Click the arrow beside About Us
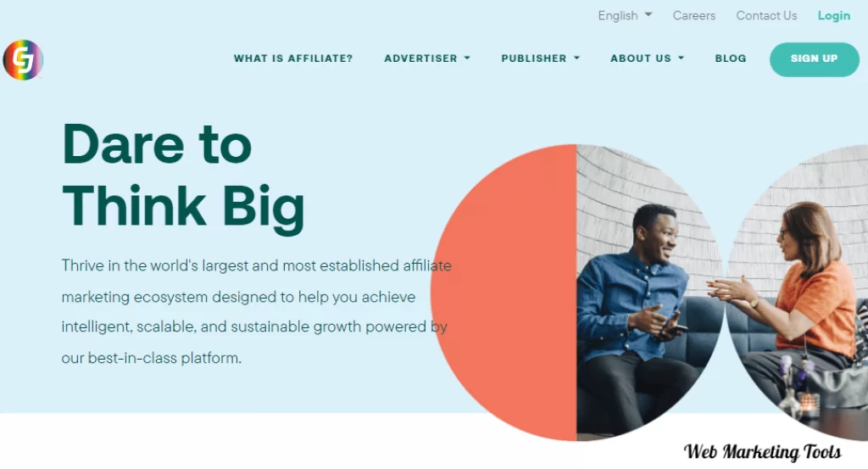The height and width of the screenshot is (469, 868). click(x=681, y=59)
